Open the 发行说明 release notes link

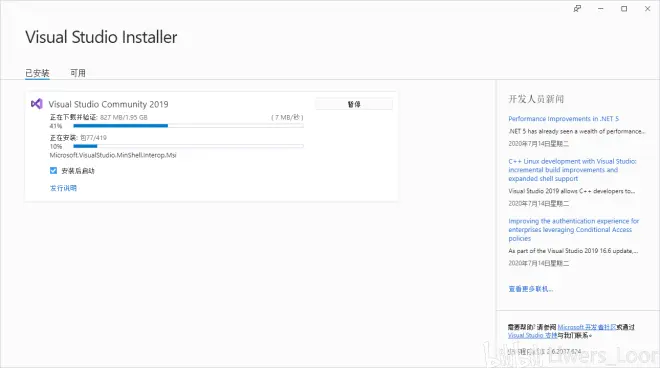click(63, 188)
